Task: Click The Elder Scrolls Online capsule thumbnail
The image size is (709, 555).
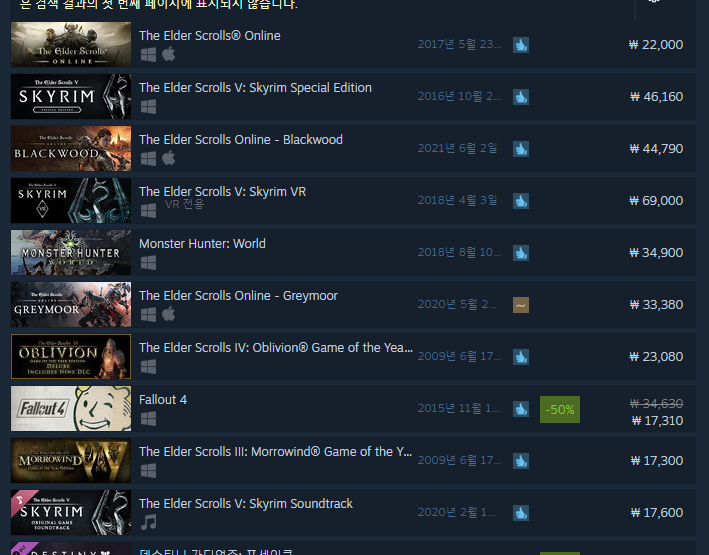Action: coord(71,44)
